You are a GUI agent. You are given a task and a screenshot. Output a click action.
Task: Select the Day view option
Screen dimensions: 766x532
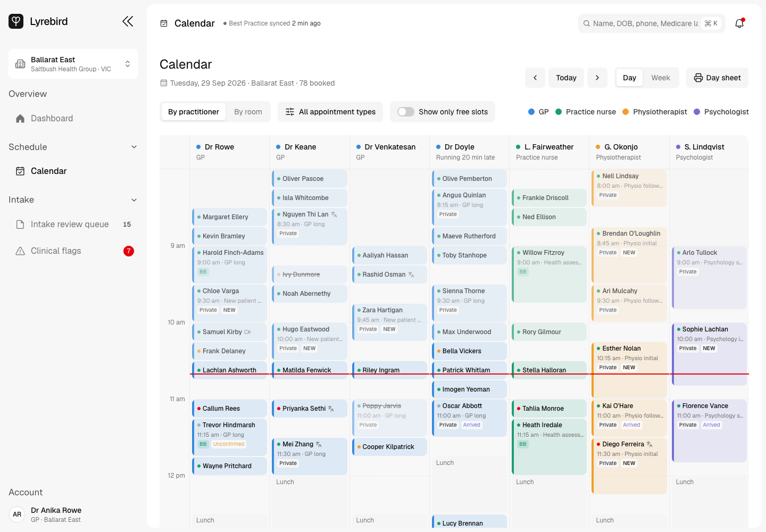click(x=629, y=78)
